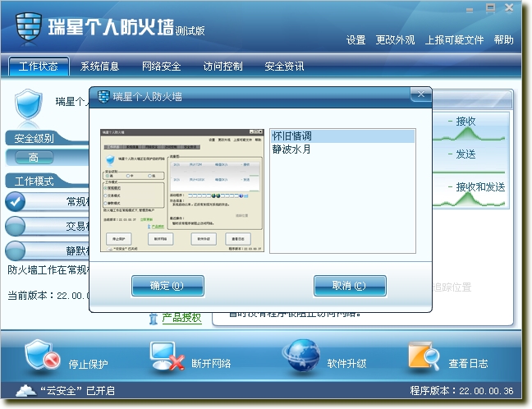Click the 查看日志 label
Image resolution: width=532 pixels, height=409 pixels.
pos(468,364)
